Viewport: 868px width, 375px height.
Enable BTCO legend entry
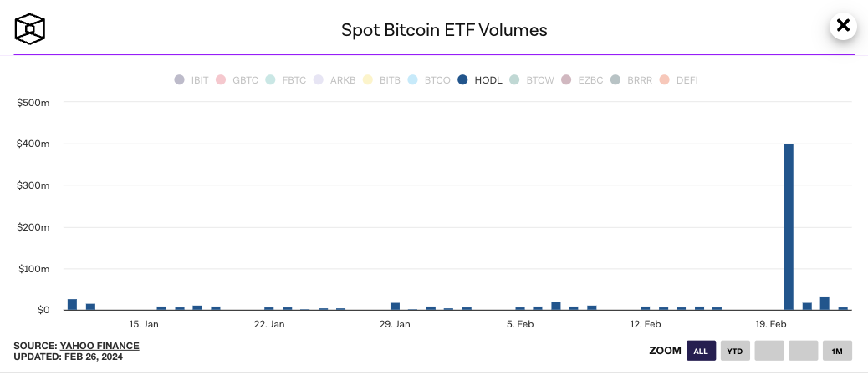[x=429, y=80]
